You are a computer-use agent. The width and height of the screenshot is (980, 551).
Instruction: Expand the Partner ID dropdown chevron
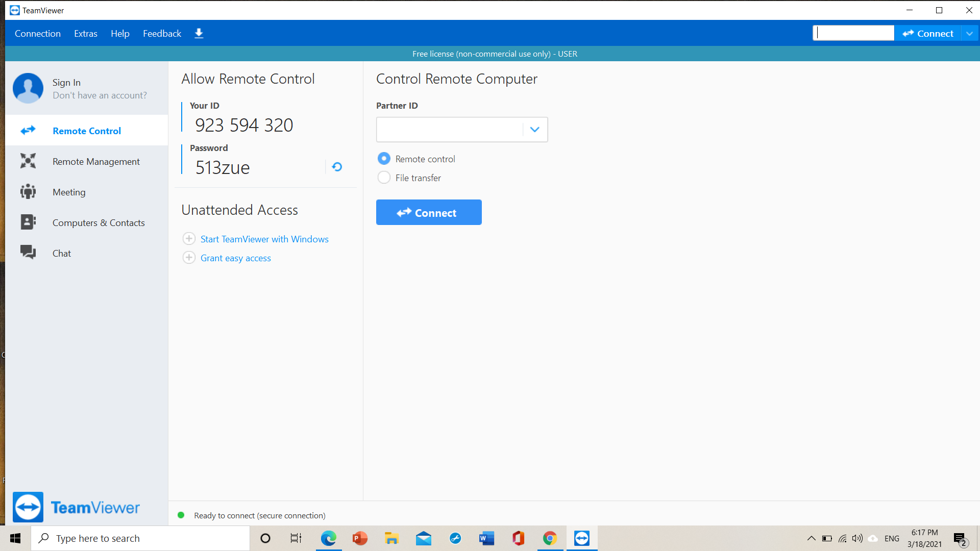534,130
